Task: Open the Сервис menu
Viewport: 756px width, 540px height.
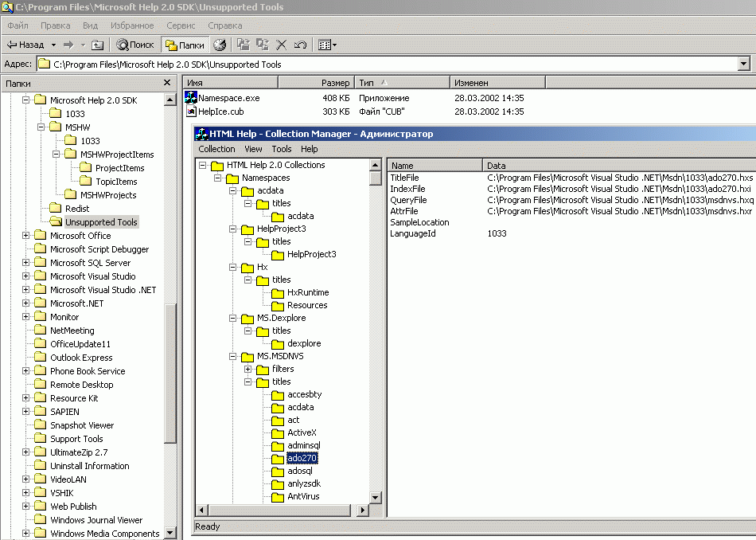Action: pyautogui.click(x=181, y=25)
